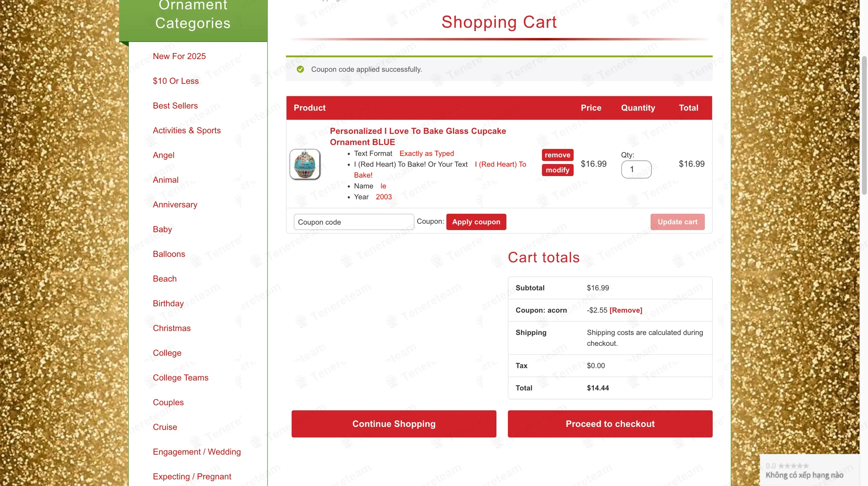The width and height of the screenshot is (868, 486).
Task: Click the quantity field showing 1
Action: (636, 169)
